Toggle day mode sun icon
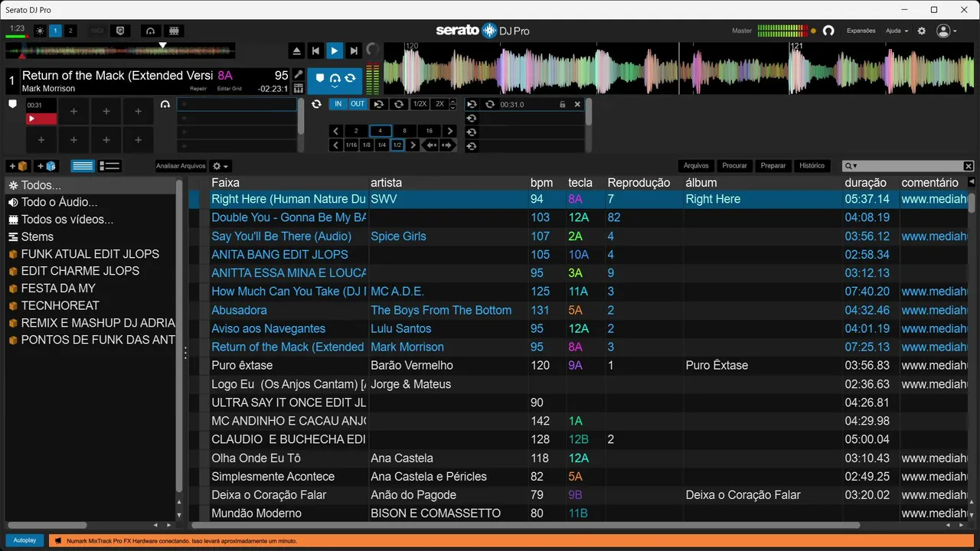The image size is (980, 551). (41, 31)
